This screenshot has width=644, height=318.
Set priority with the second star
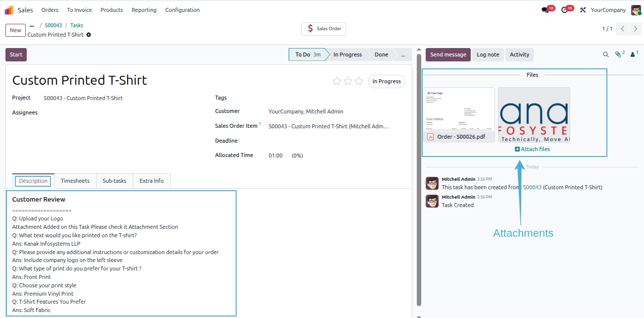click(x=348, y=81)
